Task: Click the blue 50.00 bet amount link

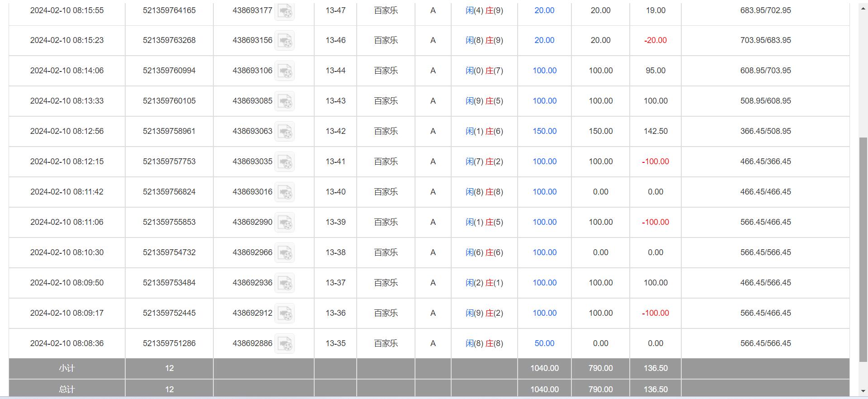Action: tap(544, 343)
